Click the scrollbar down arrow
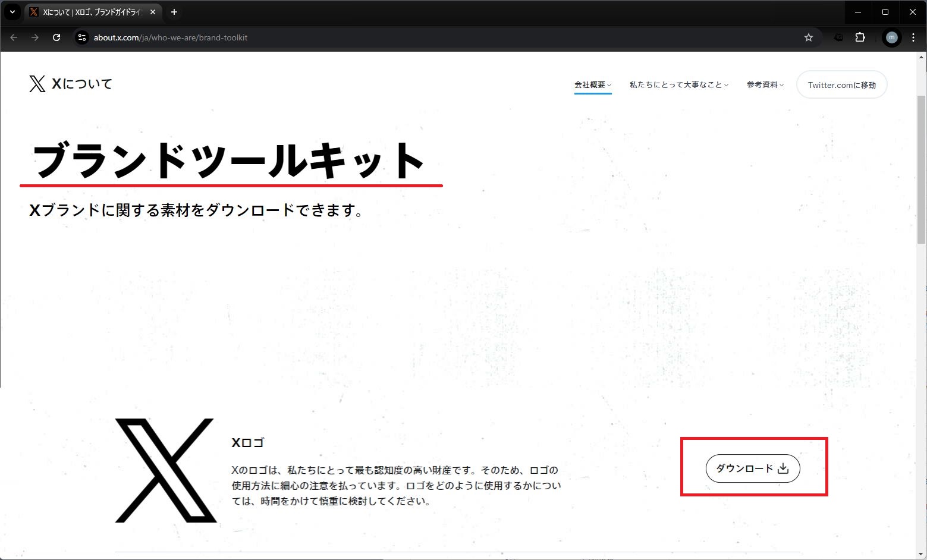Image resolution: width=927 pixels, height=560 pixels. [922, 555]
